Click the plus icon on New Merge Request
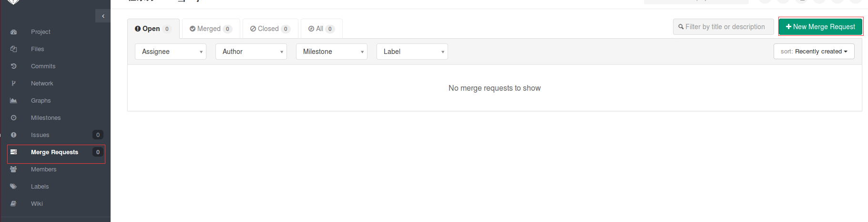This screenshot has width=868, height=222. click(x=789, y=27)
